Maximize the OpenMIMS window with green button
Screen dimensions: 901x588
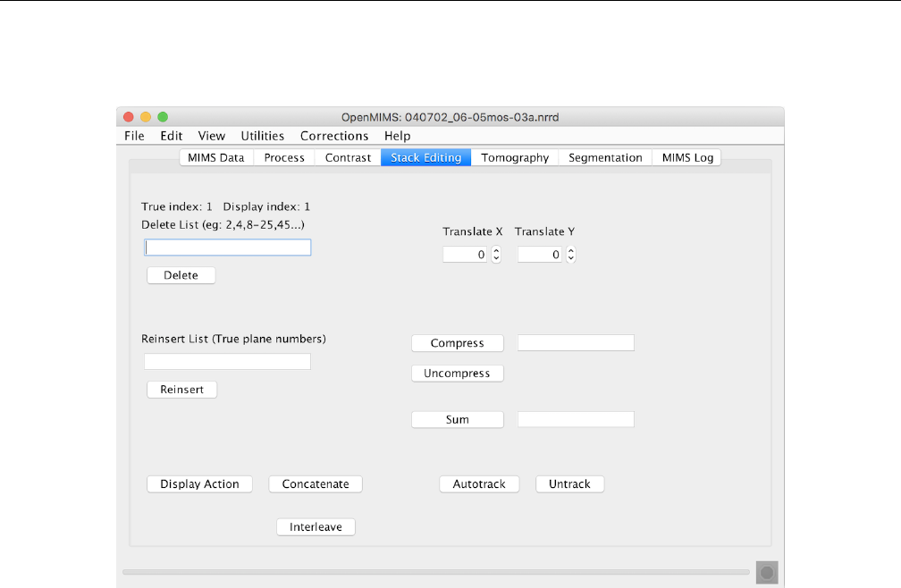tap(164, 117)
